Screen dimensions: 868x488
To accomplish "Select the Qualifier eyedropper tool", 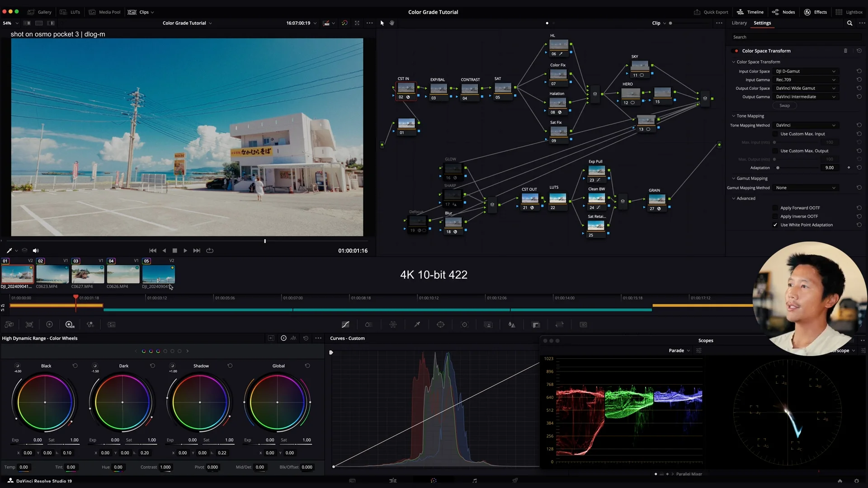I will click(417, 324).
